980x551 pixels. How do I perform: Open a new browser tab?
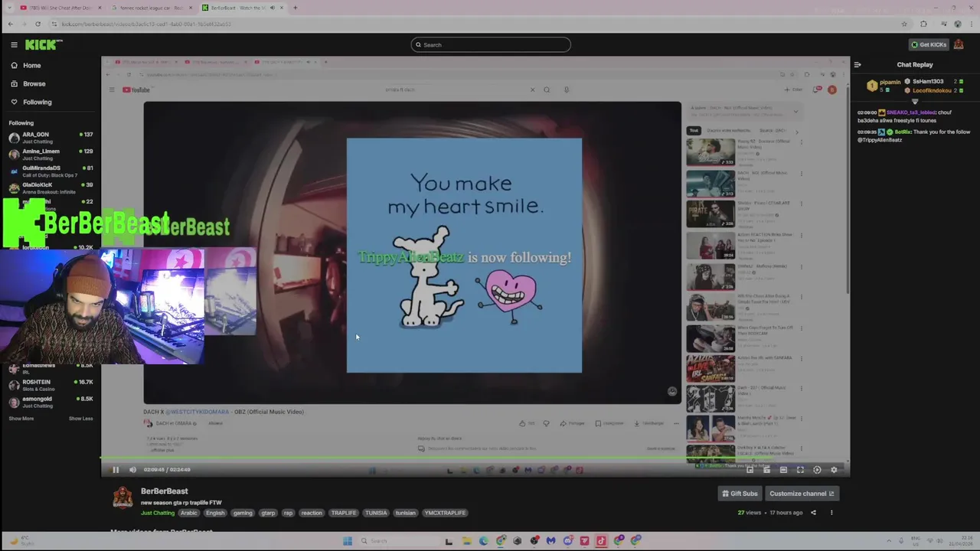pyautogui.click(x=295, y=8)
